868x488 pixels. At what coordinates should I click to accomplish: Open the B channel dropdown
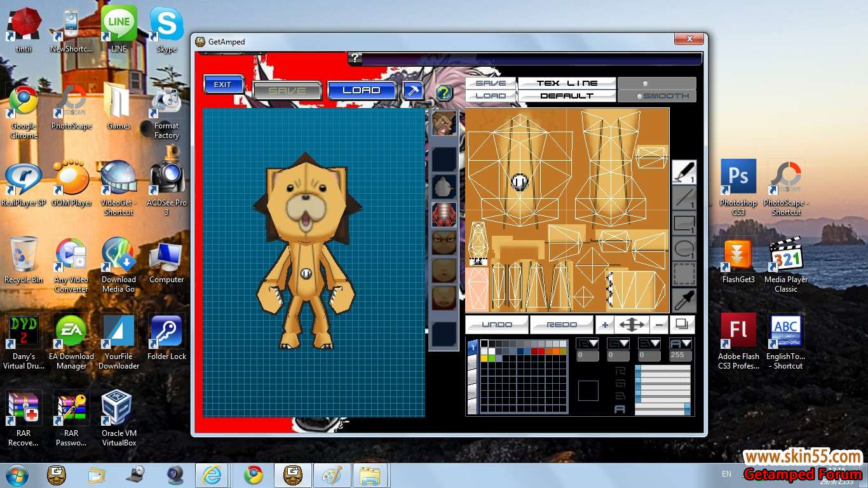pos(649,344)
